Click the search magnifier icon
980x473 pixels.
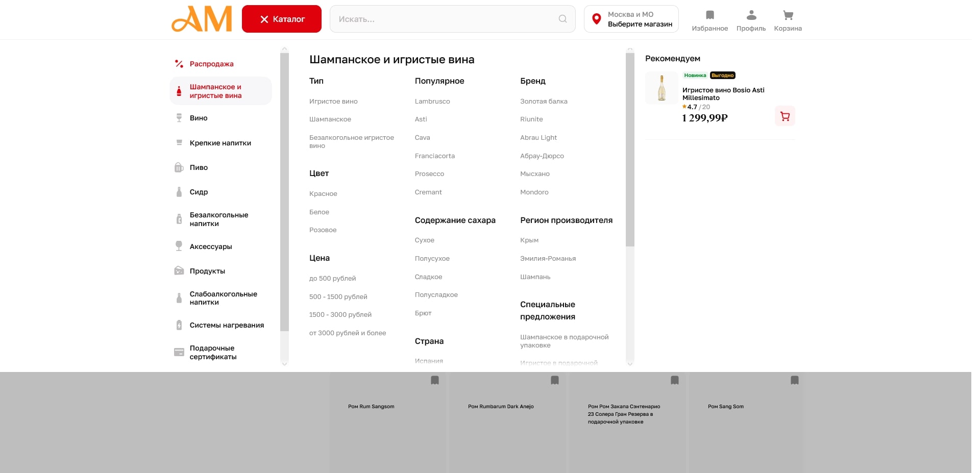coord(562,19)
